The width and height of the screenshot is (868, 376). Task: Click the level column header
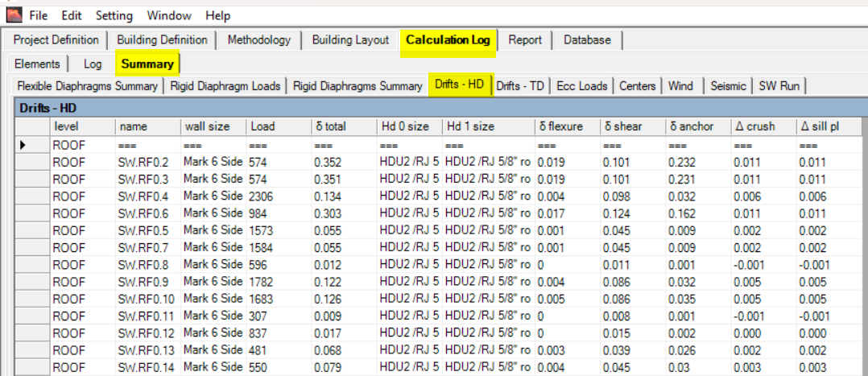click(x=83, y=126)
